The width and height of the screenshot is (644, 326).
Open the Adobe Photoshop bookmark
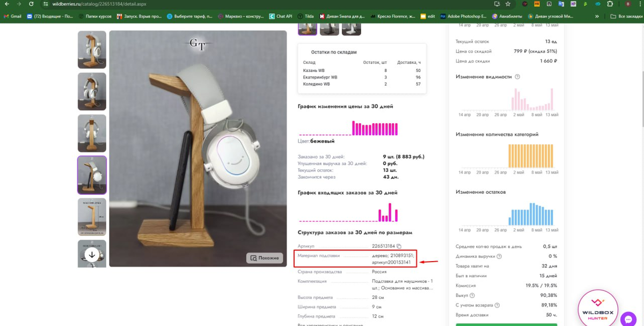(463, 16)
